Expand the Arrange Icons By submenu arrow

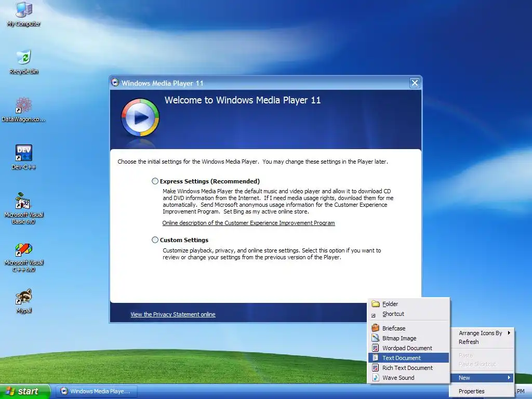pyautogui.click(x=509, y=333)
